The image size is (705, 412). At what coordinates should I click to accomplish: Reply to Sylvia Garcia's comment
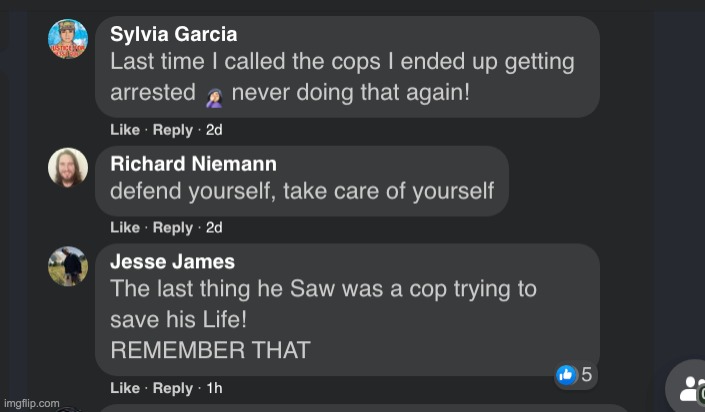pyautogui.click(x=172, y=130)
